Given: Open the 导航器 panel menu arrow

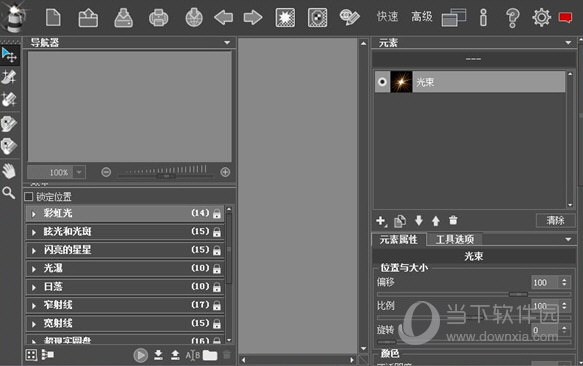Looking at the screenshot, I should click(x=227, y=43).
